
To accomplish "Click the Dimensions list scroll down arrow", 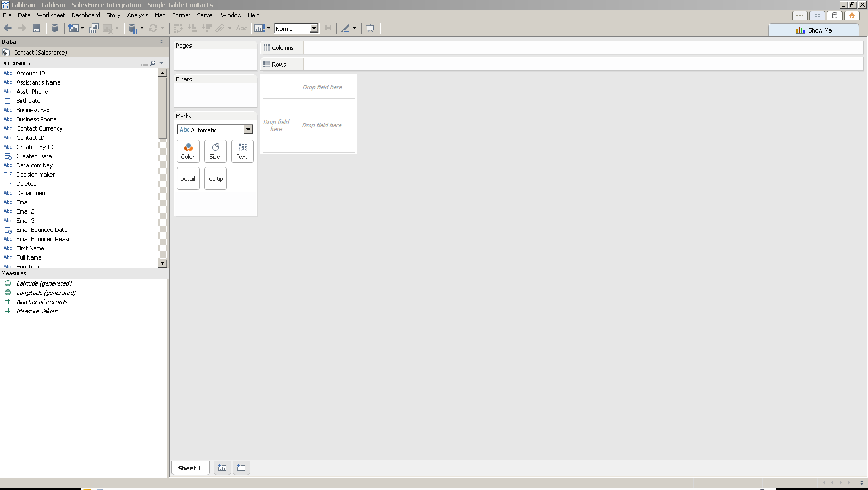I will coord(163,263).
